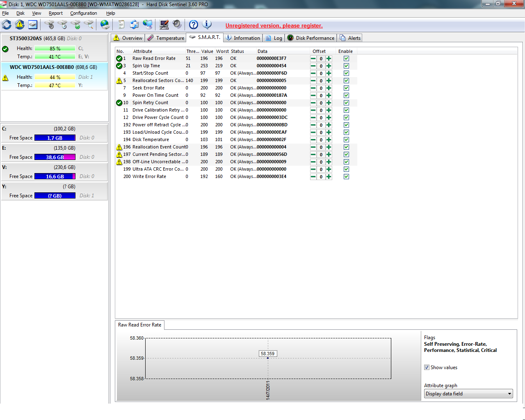Click the monitor with pen configuration icon
Image resolution: width=525 pixels, height=420 pixels.
(164, 25)
